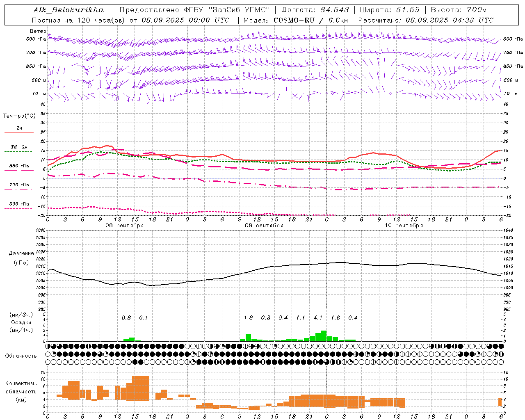Click the (км) unit label below облачность
The height and width of the screenshot is (420, 525).
21,399
